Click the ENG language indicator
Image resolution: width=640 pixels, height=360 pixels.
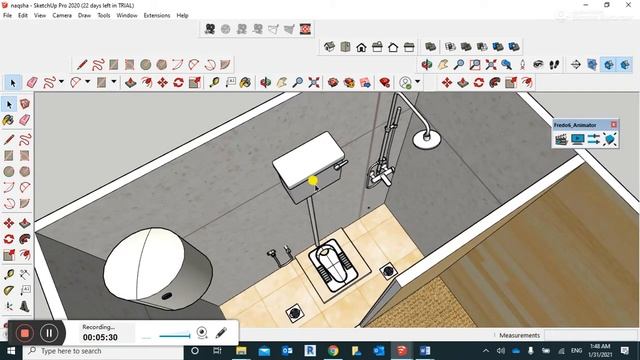coord(576,351)
